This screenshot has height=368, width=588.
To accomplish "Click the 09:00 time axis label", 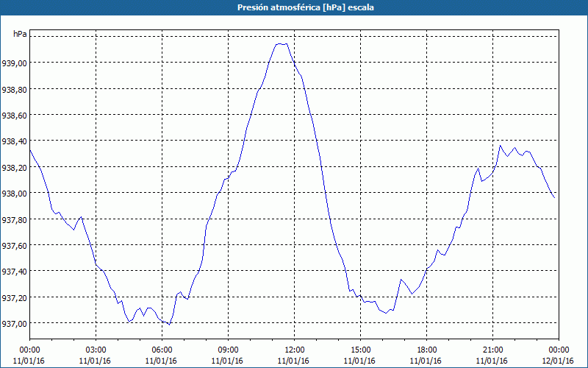I will pos(228,350).
